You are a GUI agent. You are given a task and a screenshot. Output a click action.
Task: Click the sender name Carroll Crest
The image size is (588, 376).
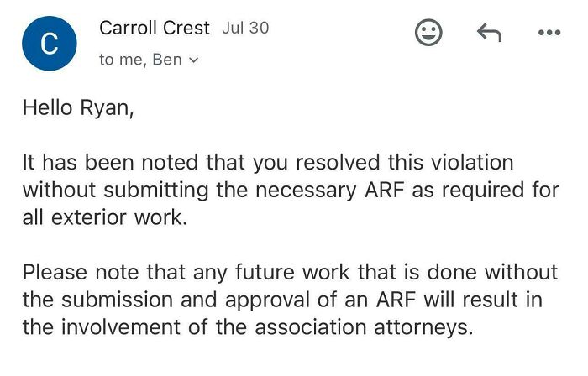click(x=154, y=28)
